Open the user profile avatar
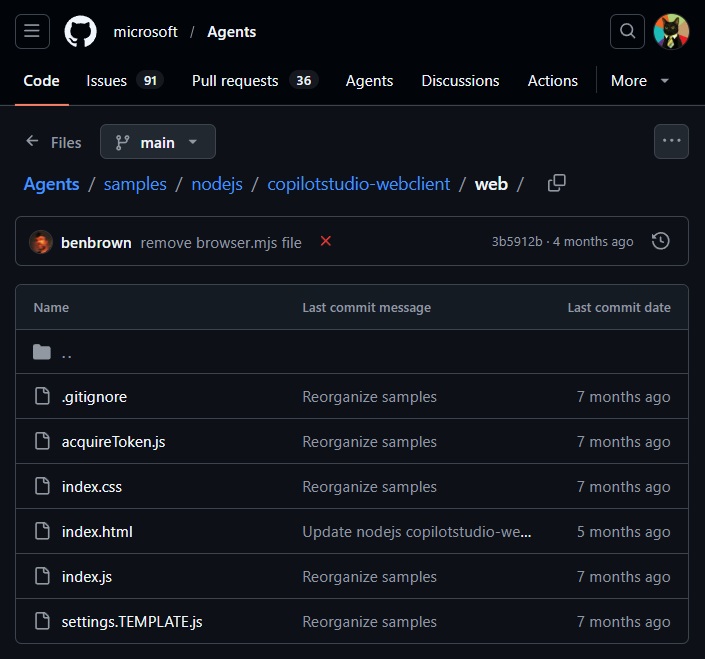Screen dimensions: 705x659 (671, 32)
